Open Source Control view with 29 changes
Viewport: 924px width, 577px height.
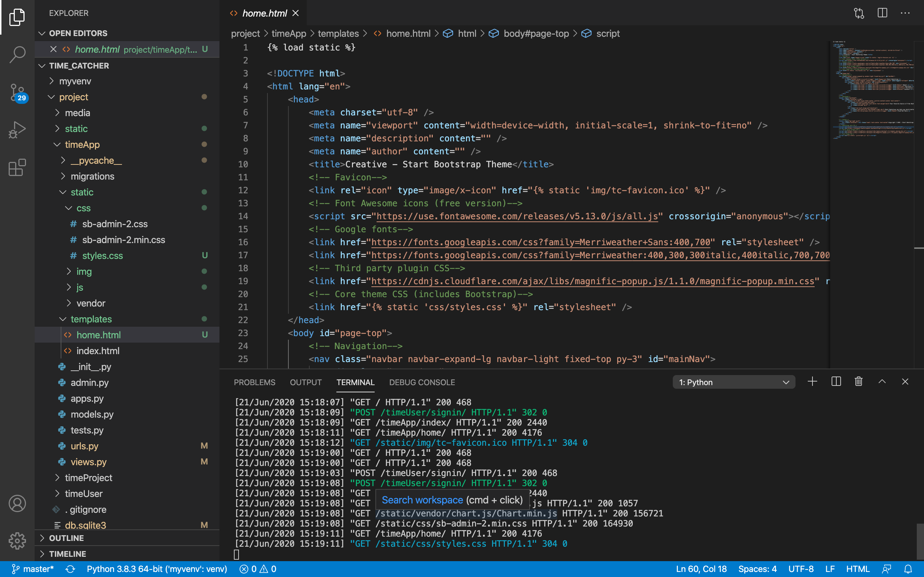[17, 92]
